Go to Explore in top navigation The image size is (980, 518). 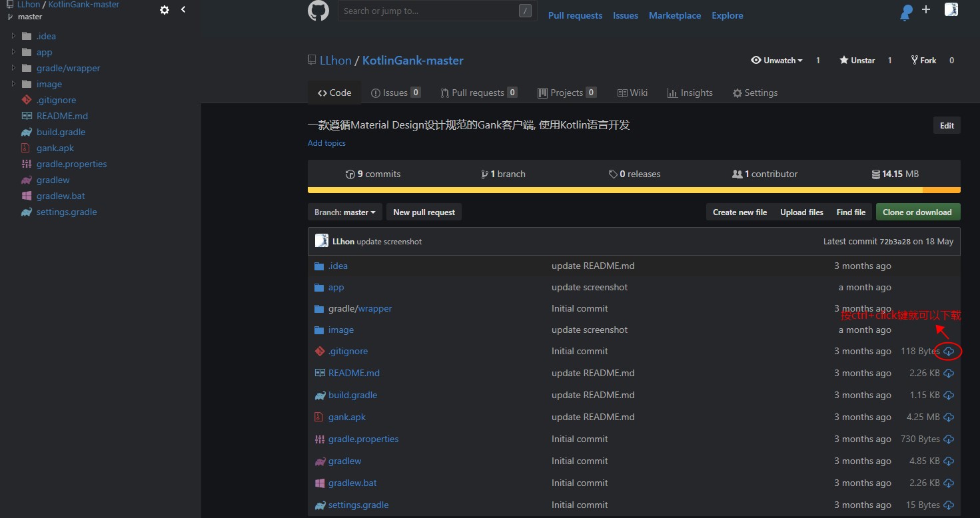pos(728,15)
